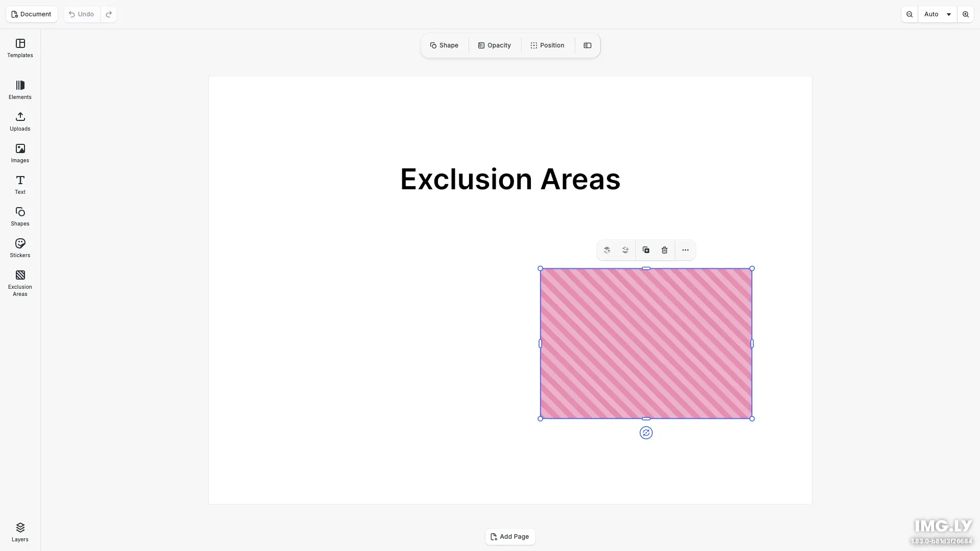Delete the selected shape
The width and height of the screenshot is (980, 551).
pyautogui.click(x=665, y=250)
